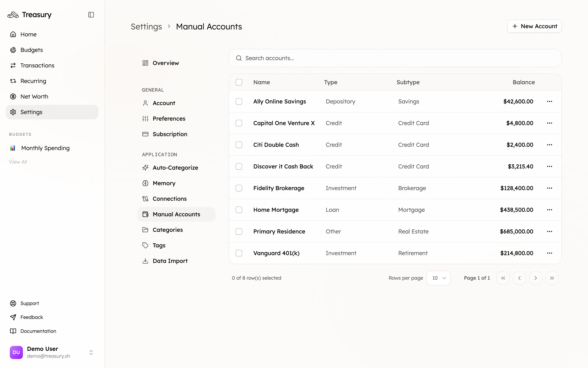Open actions menu for Primary Residence
Viewport: 588px width, 368px height.
[550, 231]
